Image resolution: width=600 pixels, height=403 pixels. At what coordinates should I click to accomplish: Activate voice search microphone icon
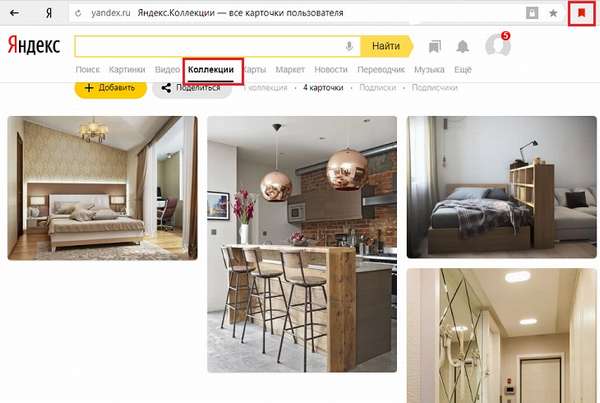349,46
